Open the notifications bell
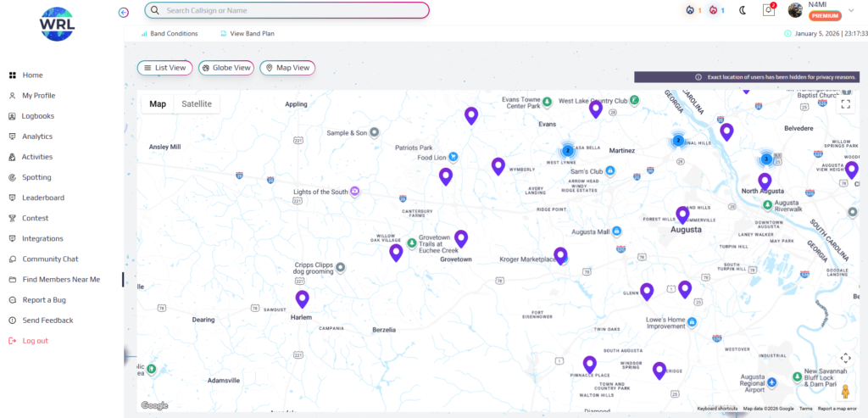 coord(769,10)
